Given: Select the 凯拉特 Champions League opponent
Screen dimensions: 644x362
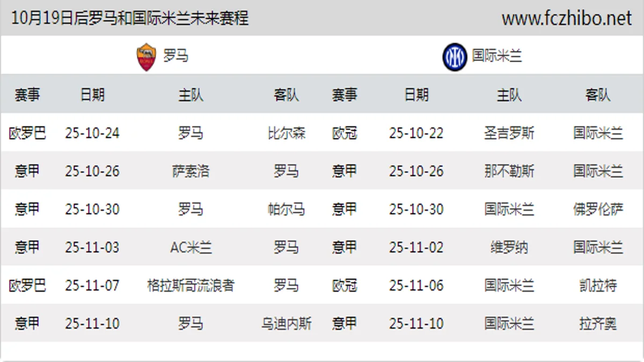Looking at the screenshot, I should (x=598, y=285).
